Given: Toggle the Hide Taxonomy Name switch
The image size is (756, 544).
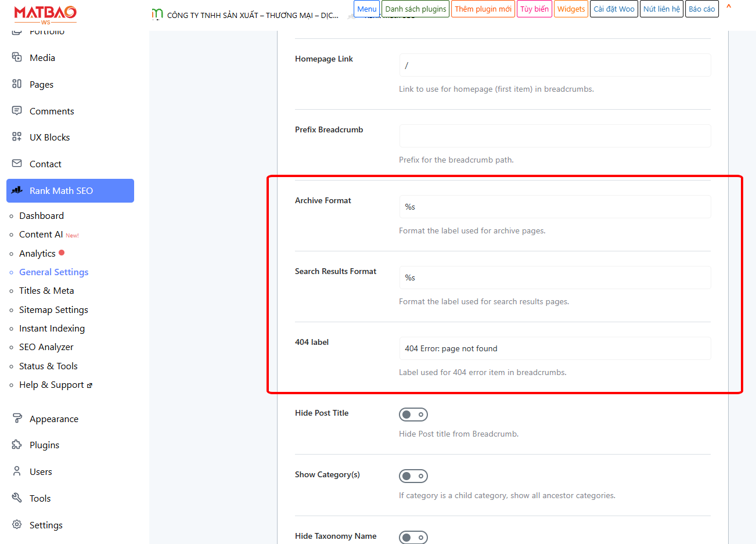Looking at the screenshot, I should pos(413,537).
